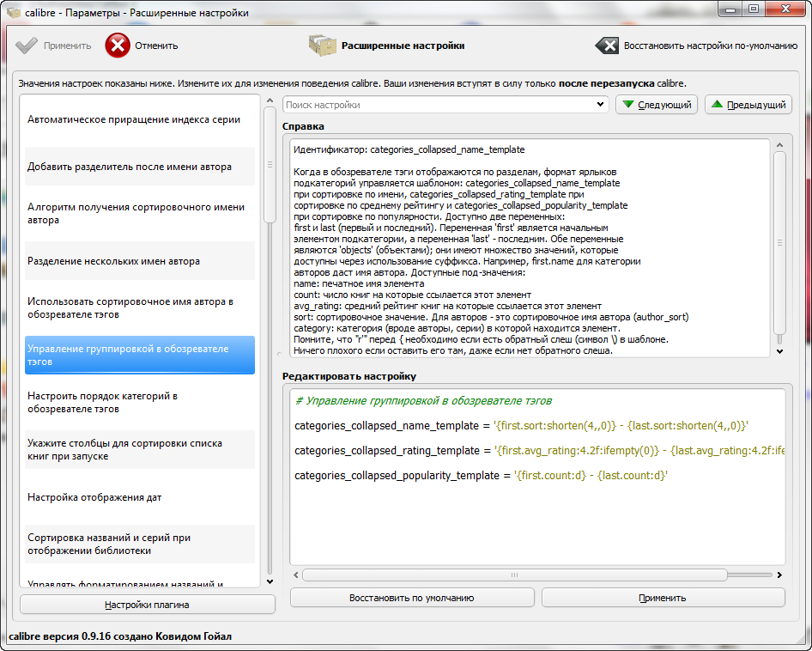Image resolution: width=812 pixels, height=651 pixels.
Task: Click the calibre book icon in title bar
Action: coord(14,12)
